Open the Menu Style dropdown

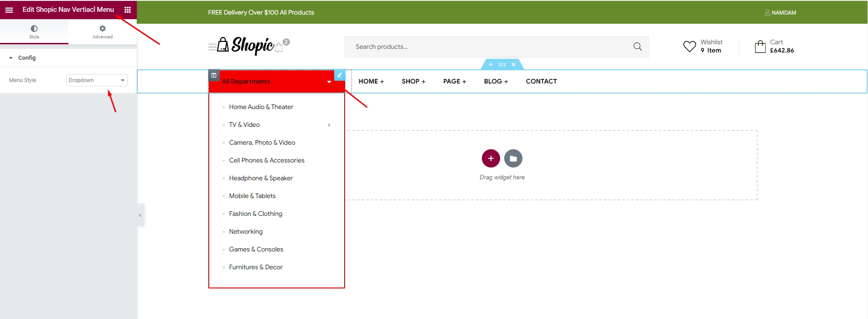click(97, 80)
